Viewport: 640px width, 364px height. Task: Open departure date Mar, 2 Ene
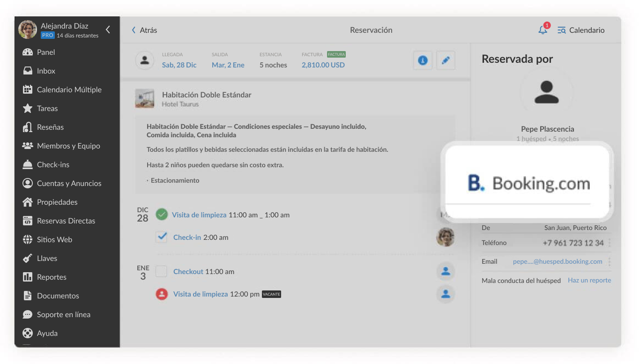tap(228, 65)
